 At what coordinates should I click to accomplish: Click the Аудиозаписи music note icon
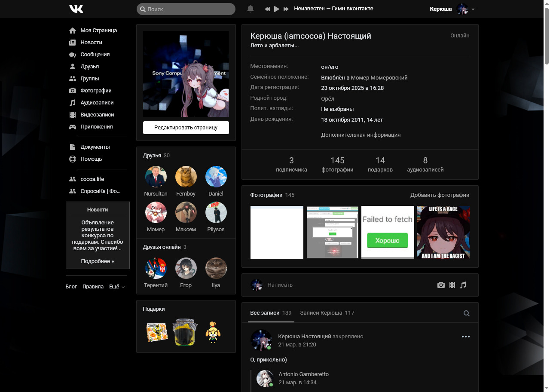click(x=73, y=103)
